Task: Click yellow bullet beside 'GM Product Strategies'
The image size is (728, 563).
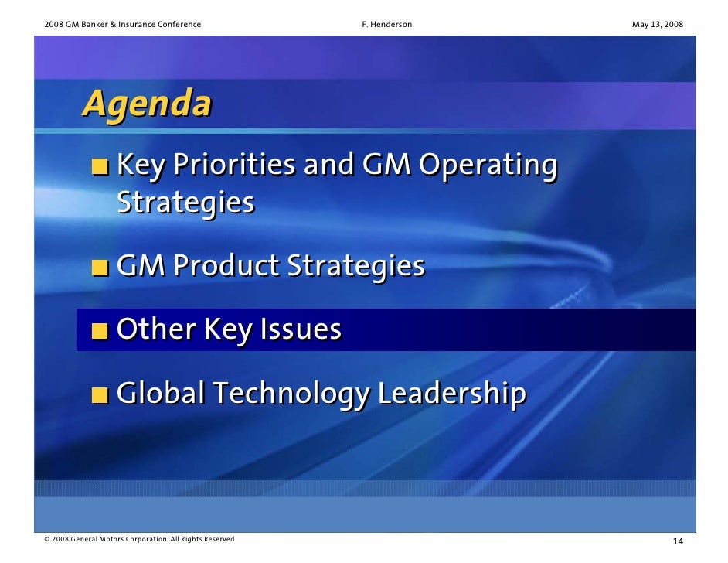Action: (x=100, y=268)
